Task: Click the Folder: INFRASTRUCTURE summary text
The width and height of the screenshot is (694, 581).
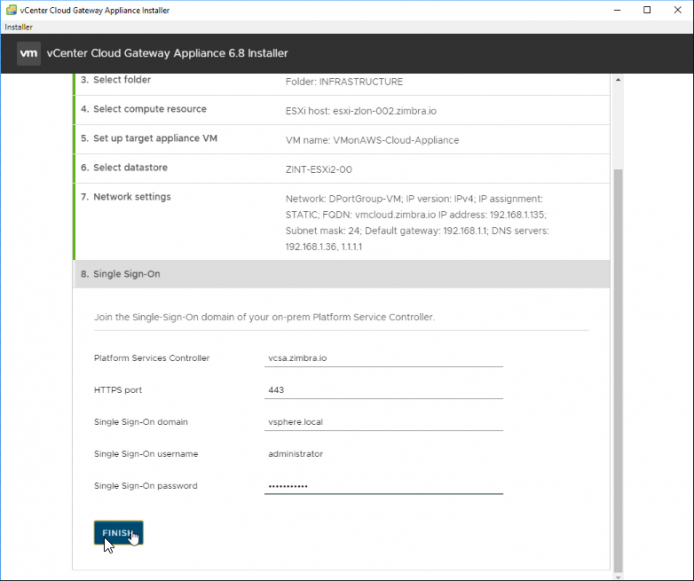Action: [344, 81]
